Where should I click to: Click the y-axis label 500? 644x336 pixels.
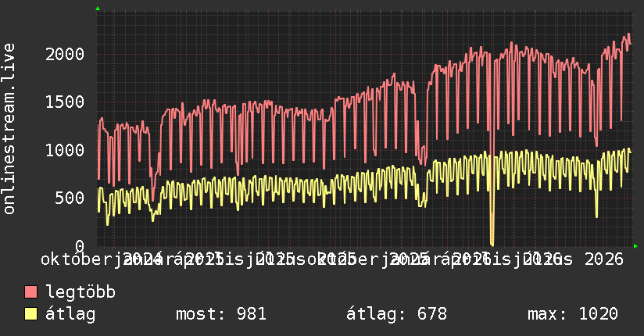[x=70, y=198]
